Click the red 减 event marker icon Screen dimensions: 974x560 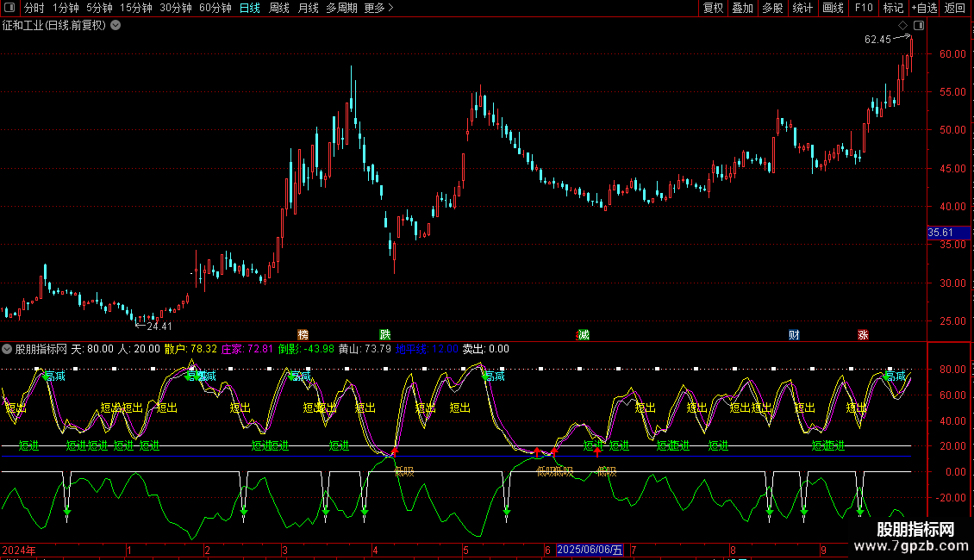pos(584,334)
